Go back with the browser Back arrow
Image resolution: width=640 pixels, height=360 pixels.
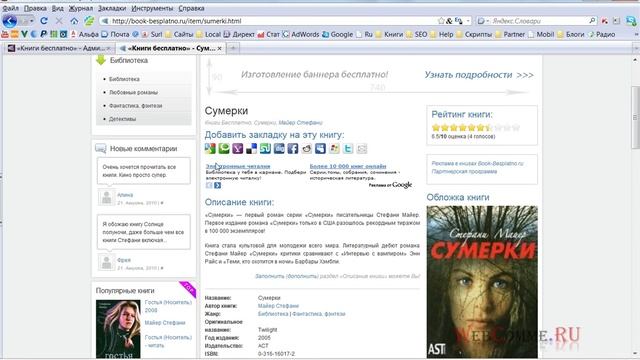tap(9, 21)
